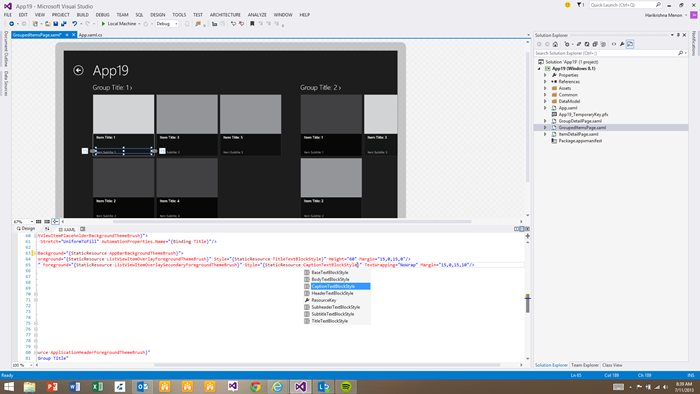700x394 pixels.
Task: Click Solution Explorer's Properties wrench icon
Action: click(x=622, y=44)
